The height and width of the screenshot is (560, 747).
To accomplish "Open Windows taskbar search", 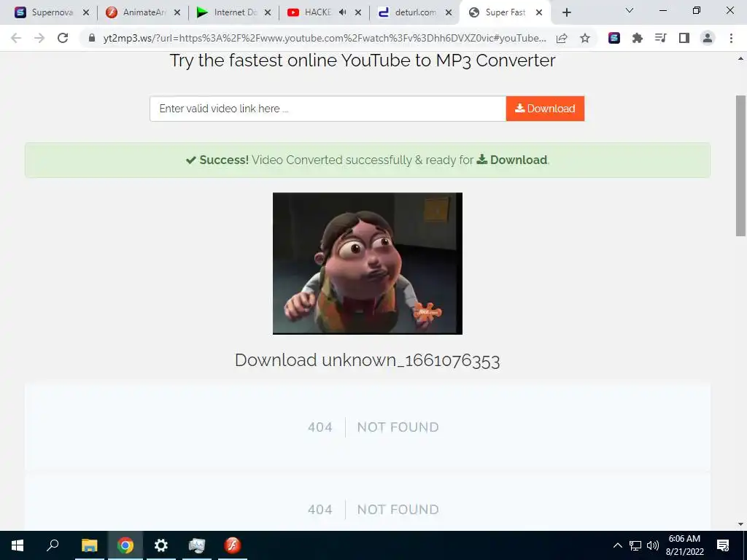I will pyautogui.click(x=53, y=545).
